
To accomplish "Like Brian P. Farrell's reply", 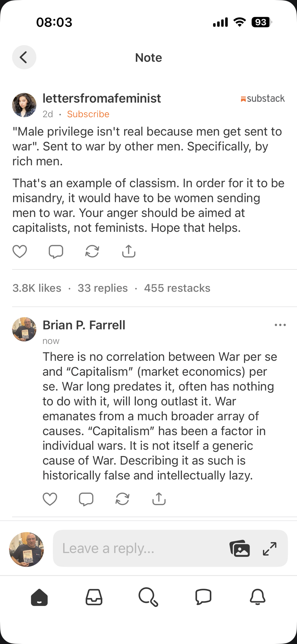I will (50, 499).
